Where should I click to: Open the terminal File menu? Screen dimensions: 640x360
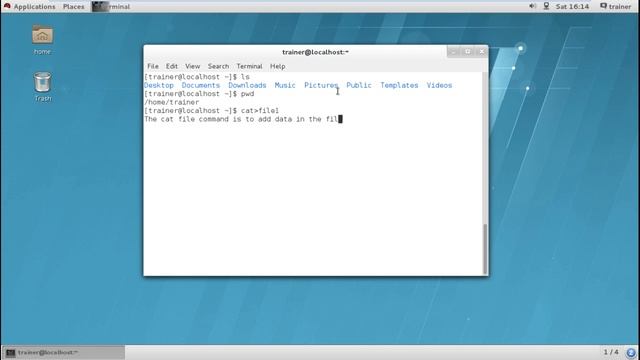pyautogui.click(x=153, y=66)
